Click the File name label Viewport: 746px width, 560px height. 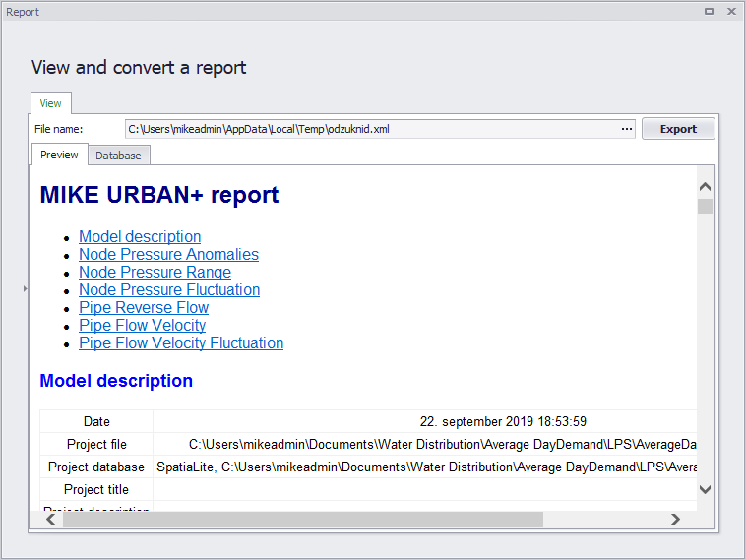(58, 129)
